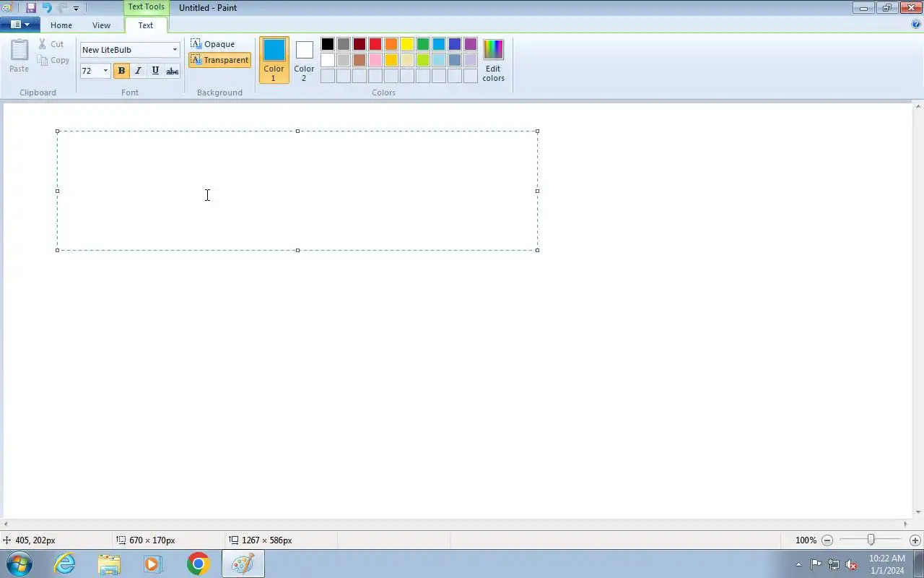Open the Paint application menu button
The image size is (924, 578).
pos(19,25)
